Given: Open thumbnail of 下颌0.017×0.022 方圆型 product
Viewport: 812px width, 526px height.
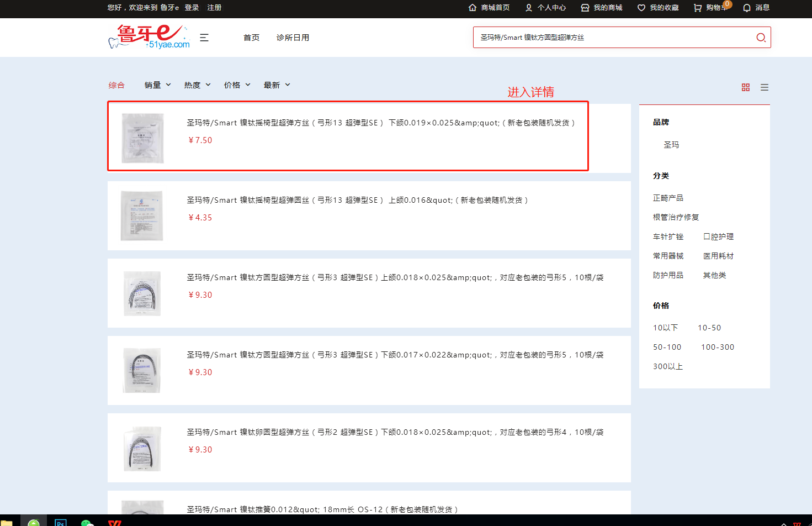Looking at the screenshot, I should click(142, 370).
